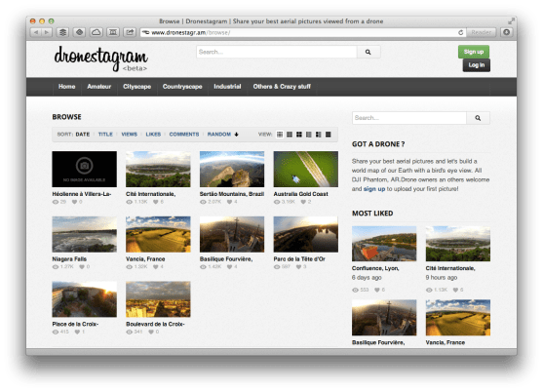This screenshot has width=543, height=392.
Task: Click the Log in button
Action: tap(477, 65)
